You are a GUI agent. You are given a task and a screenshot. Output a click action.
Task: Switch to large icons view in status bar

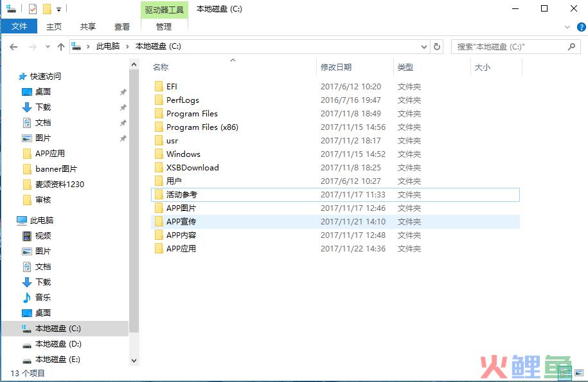coord(579,372)
